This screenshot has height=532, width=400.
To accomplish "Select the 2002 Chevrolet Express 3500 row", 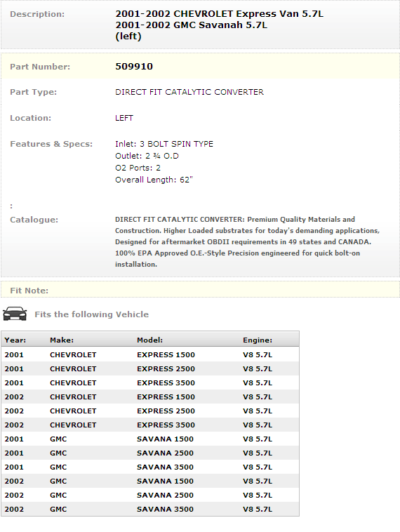I will pos(150,425).
